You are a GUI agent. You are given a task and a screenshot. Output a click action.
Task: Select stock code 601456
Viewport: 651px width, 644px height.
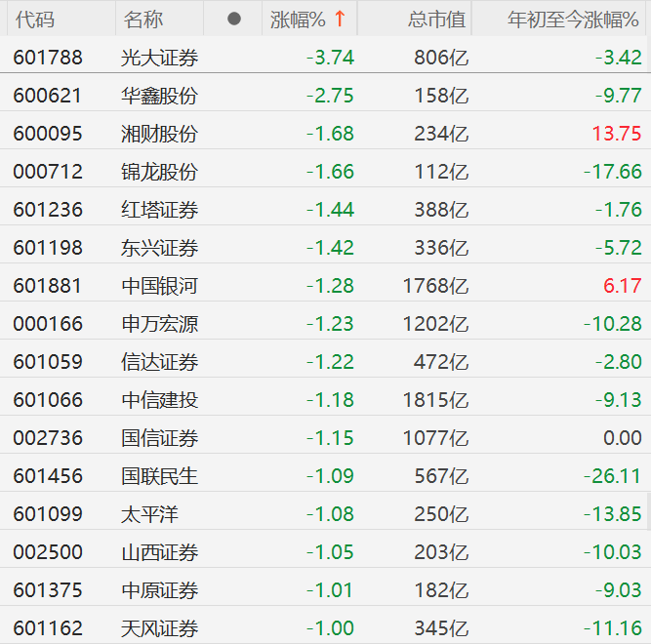coord(48,476)
